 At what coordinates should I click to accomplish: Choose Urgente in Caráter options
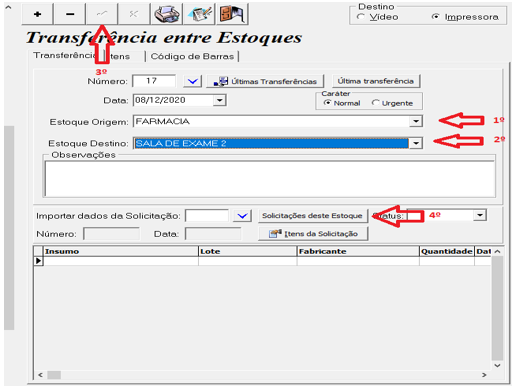coord(375,103)
